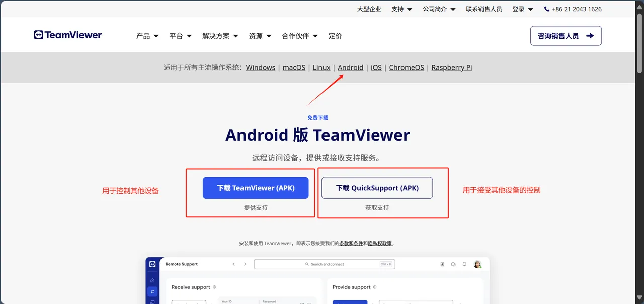This screenshot has height=304, width=644.
Task: Click the home icon in preview sidebar
Action: click(152, 280)
